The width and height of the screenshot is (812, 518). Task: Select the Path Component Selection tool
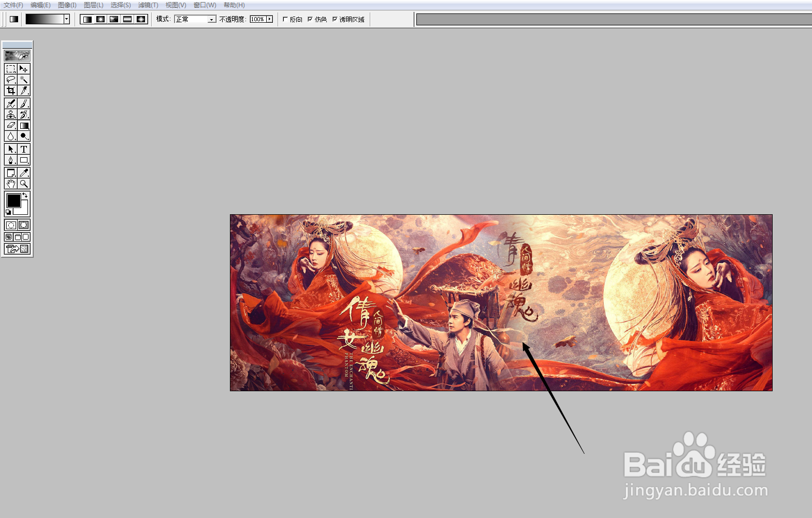pos(11,149)
